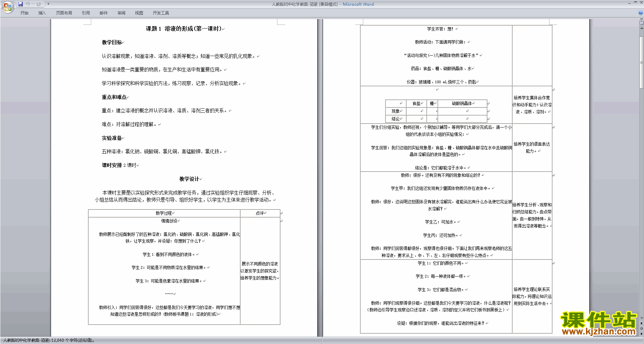644x344 pixels.
Task: Click the 课时安排 2课时 line
Action: point(119,165)
